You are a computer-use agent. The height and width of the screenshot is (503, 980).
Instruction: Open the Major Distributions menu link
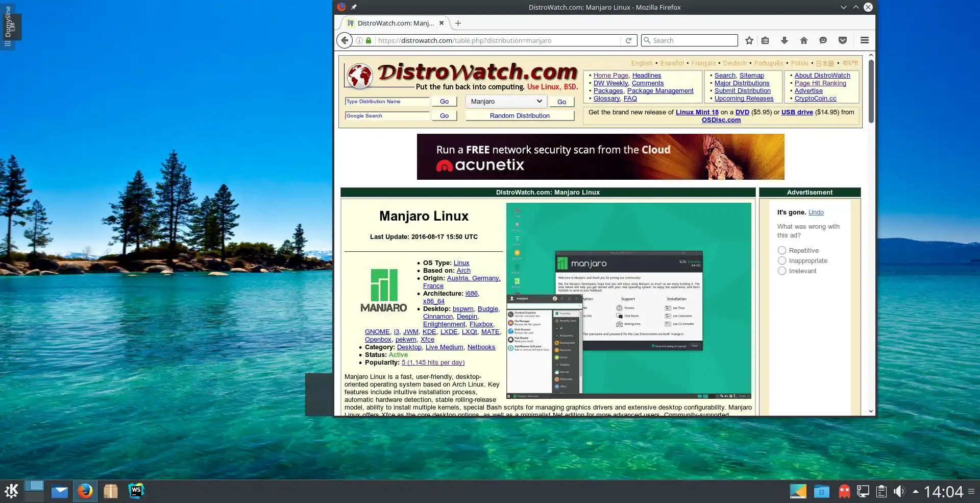pyautogui.click(x=742, y=83)
